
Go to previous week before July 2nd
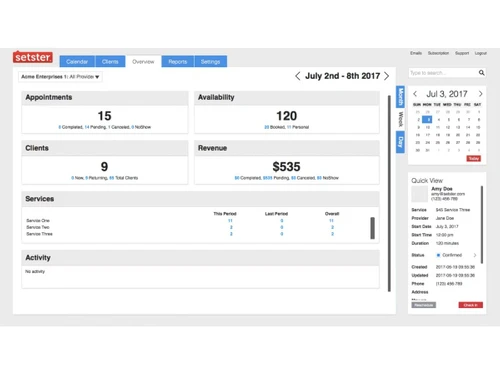[298, 76]
